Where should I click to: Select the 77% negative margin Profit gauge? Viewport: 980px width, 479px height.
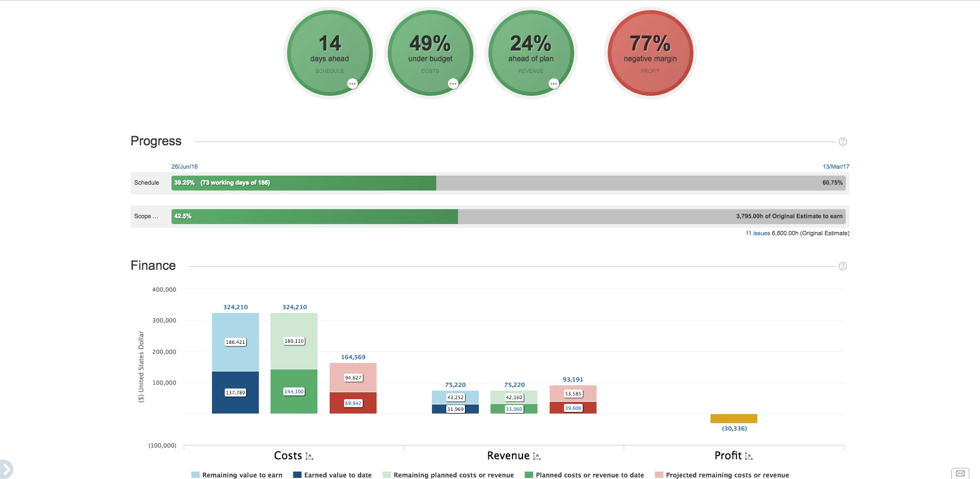(650, 53)
